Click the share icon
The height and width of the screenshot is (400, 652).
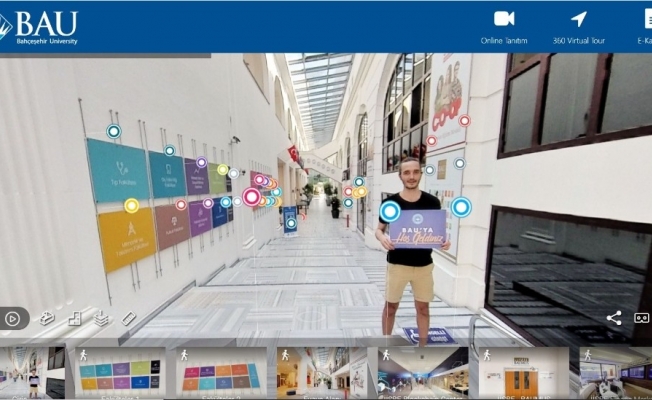(614, 318)
